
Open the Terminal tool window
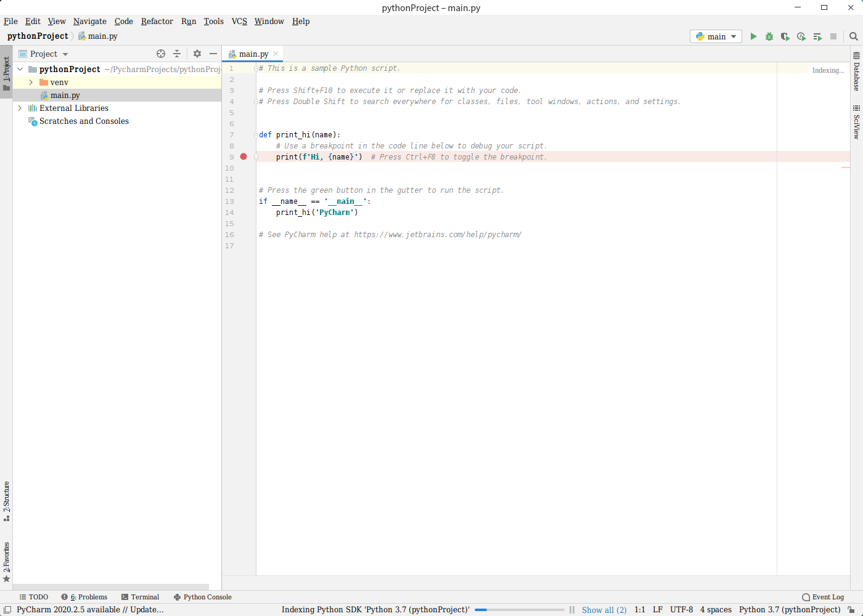coord(141,597)
